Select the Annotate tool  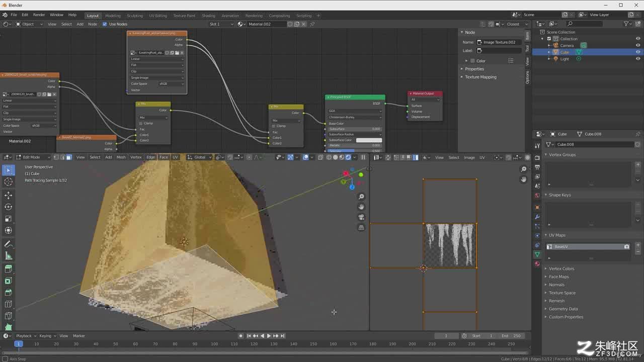pyautogui.click(x=8, y=244)
